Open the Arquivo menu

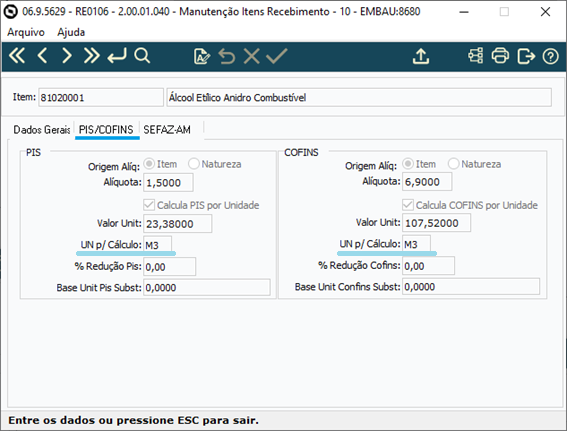(26, 32)
